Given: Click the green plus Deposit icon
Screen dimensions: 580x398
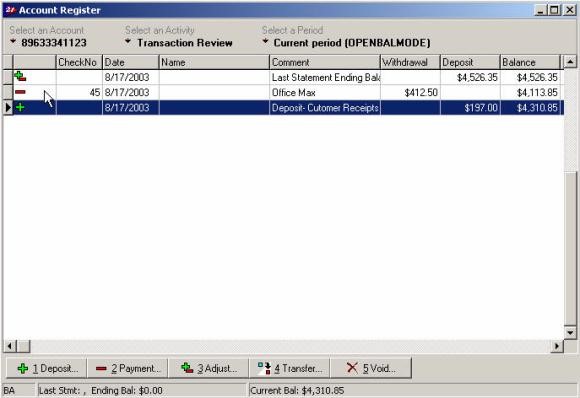Looking at the screenshot, I should (23, 368).
